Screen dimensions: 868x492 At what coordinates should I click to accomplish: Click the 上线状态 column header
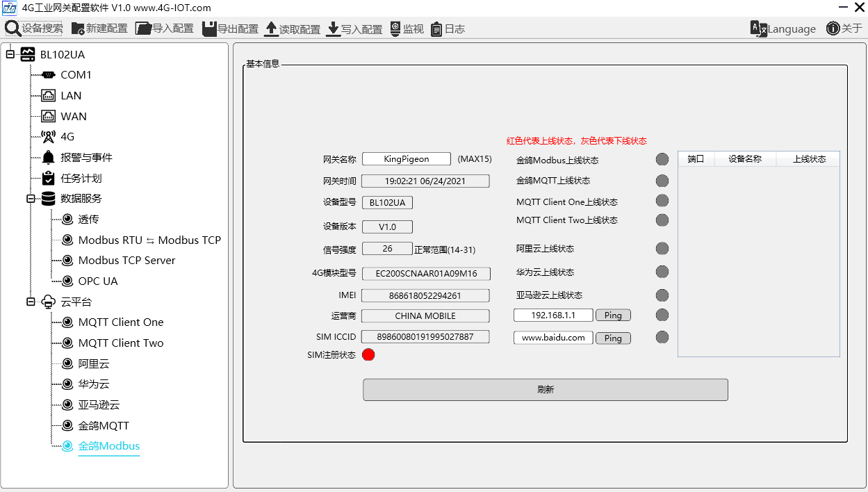[x=808, y=159]
